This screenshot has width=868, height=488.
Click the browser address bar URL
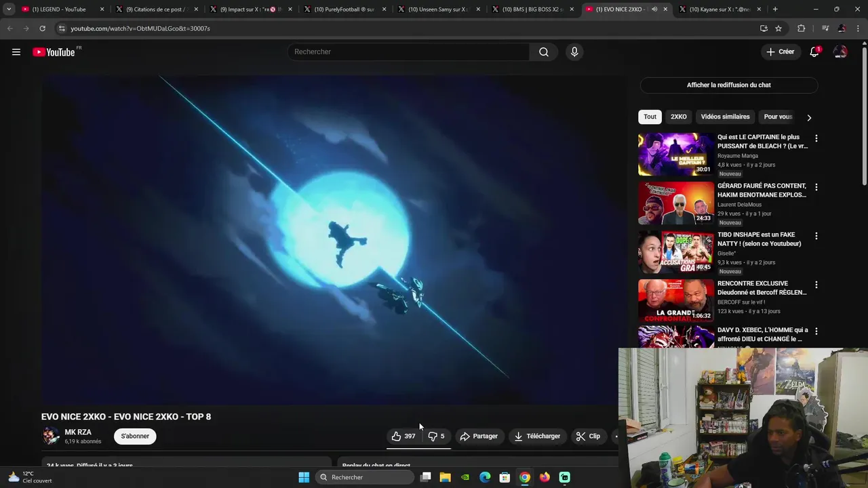(140, 28)
